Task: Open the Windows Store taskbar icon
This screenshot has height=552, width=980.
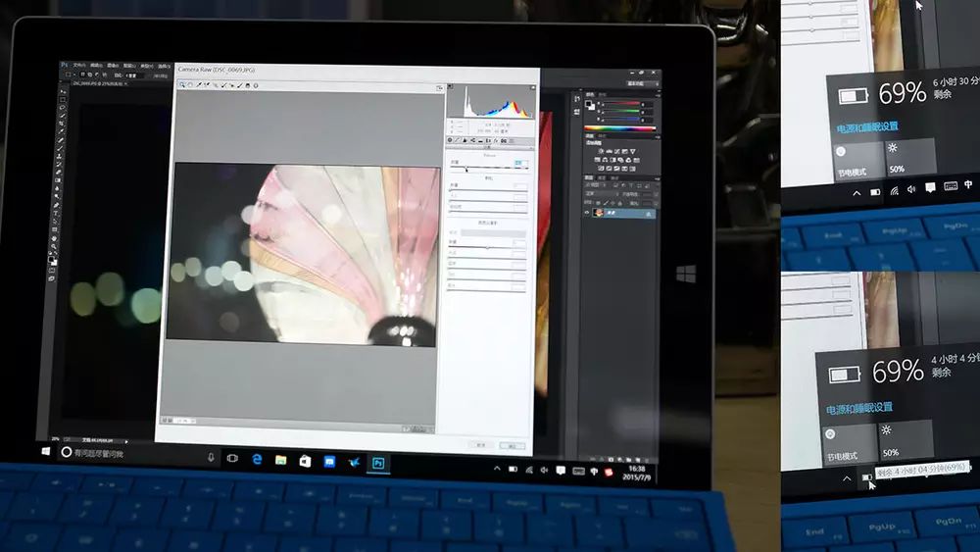Action: point(305,461)
